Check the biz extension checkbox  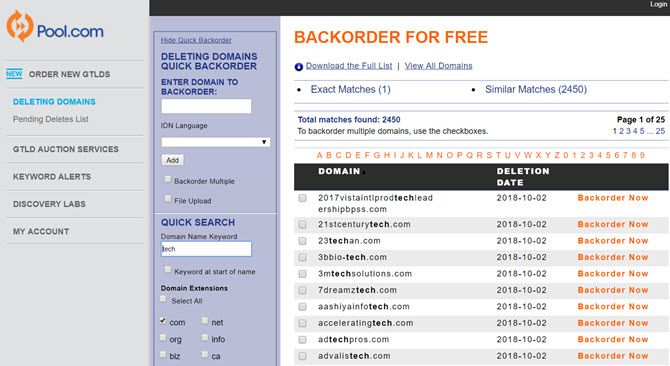163,354
